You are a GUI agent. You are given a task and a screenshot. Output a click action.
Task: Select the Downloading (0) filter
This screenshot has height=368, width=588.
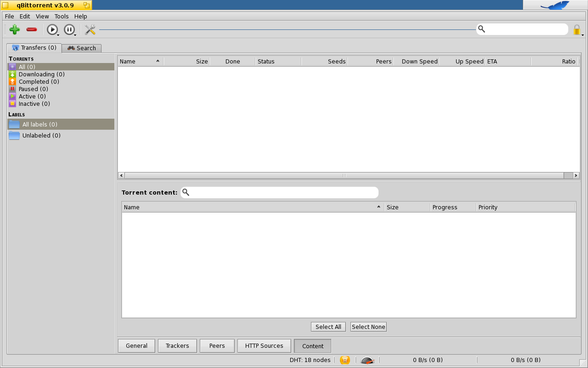click(x=41, y=75)
